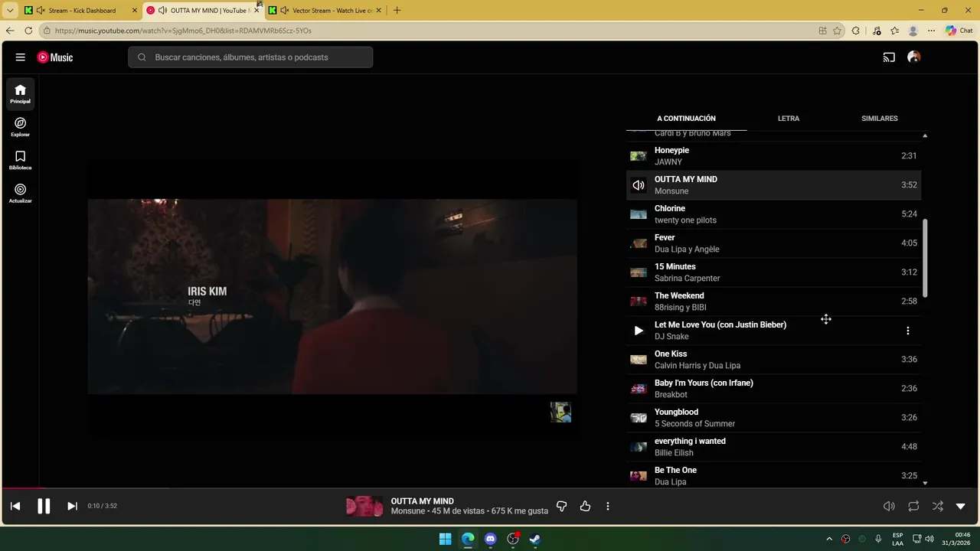Image resolution: width=980 pixels, height=551 pixels.
Task: Collapse the player page with down arrow
Action: (x=961, y=506)
